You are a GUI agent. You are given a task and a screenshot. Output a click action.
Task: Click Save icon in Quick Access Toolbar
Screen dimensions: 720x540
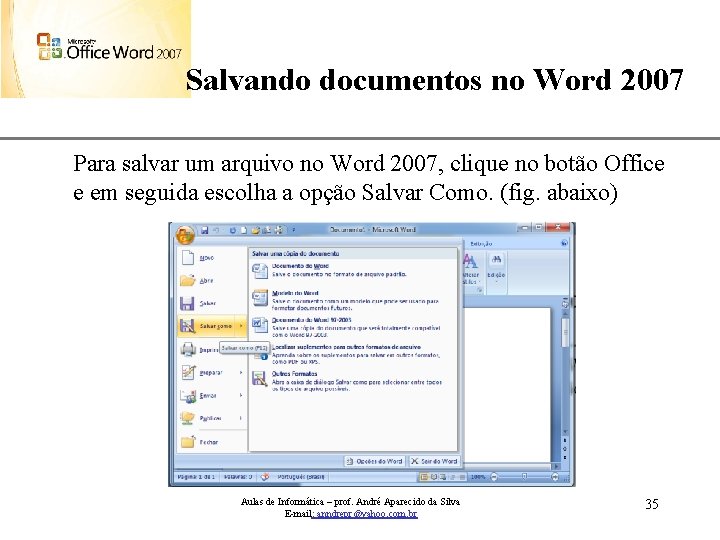point(205,230)
